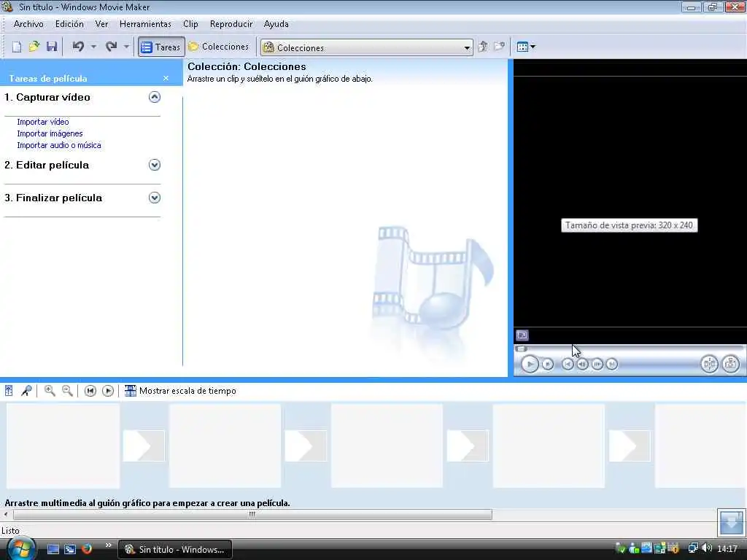Image resolution: width=747 pixels, height=560 pixels.
Task: Open the Reproducir menu
Action: [x=231, y=24]
